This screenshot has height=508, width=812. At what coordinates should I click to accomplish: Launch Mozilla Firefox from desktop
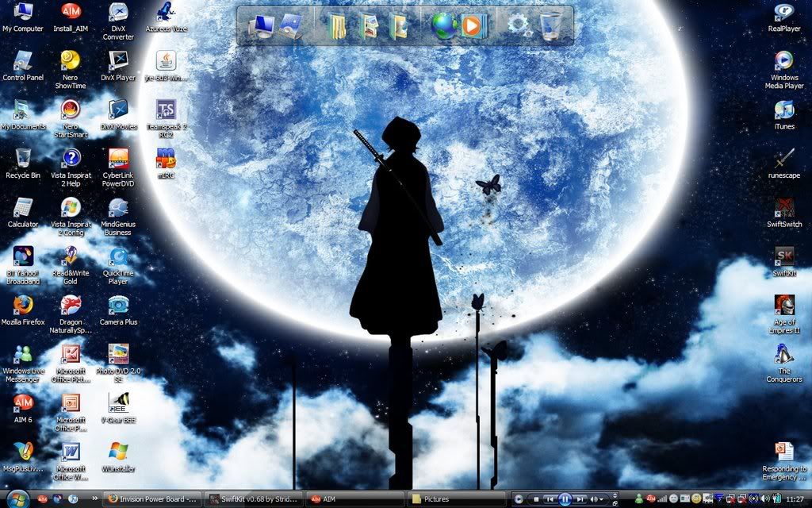click(x=23, y=311)
